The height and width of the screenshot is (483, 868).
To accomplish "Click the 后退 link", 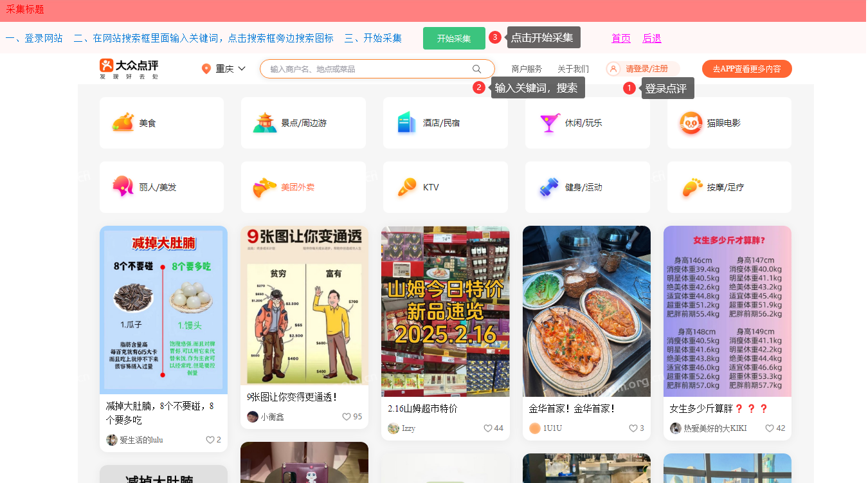I will pos(652,39).
